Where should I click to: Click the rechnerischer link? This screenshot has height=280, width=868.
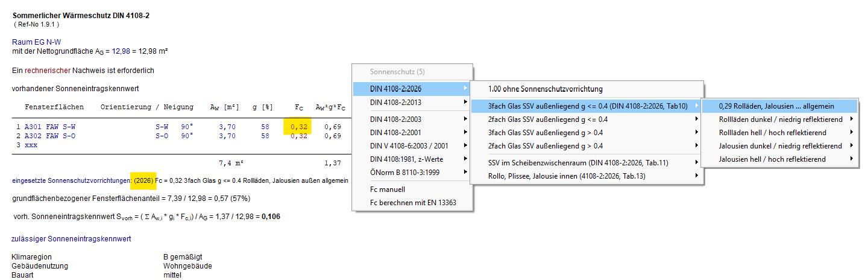[48, 71]
